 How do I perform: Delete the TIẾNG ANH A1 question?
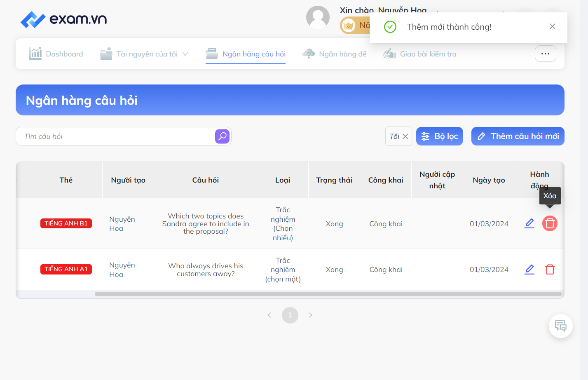pos(550,270)
